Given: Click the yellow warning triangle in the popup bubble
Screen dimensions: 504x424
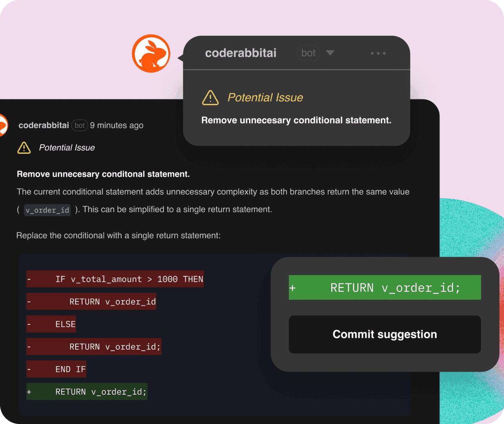Looking at the screenshot, I should tap(211, 98).
